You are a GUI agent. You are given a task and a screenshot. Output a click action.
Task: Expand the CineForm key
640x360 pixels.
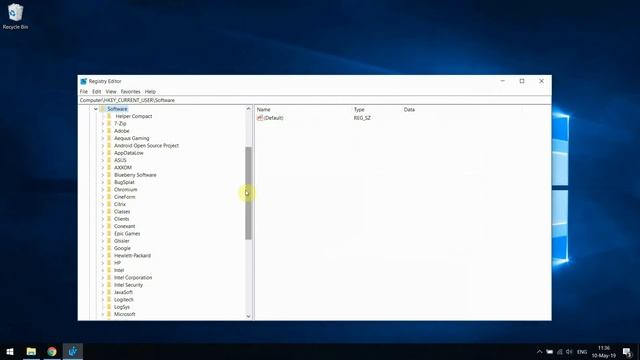point(102,197)
